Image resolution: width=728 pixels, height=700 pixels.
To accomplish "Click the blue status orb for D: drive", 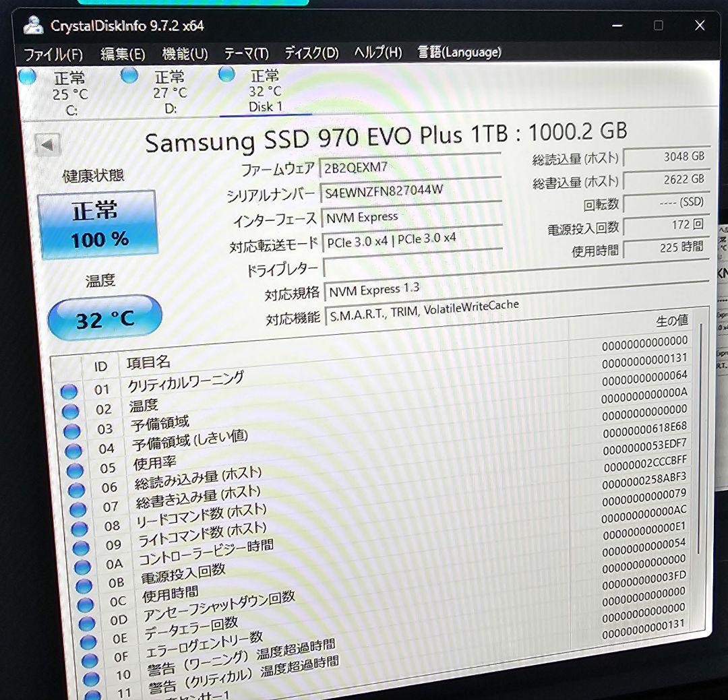I will click(129, 75).
